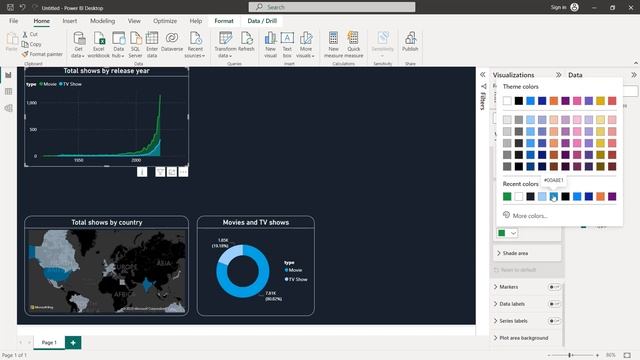Pick the black theme color swatch
Viewport: 640px width, 360px height.
518,101
